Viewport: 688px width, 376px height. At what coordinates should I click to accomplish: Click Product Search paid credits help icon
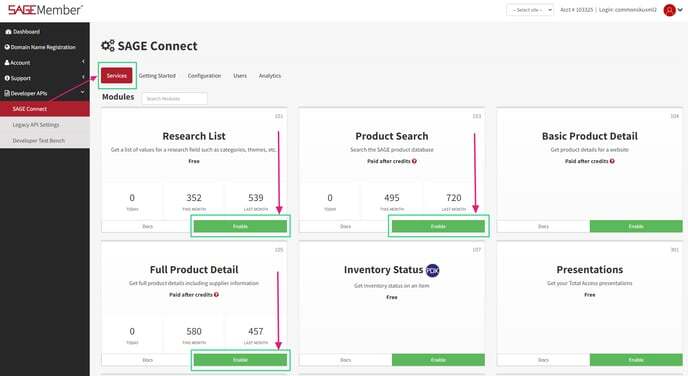tap(414, 161)
